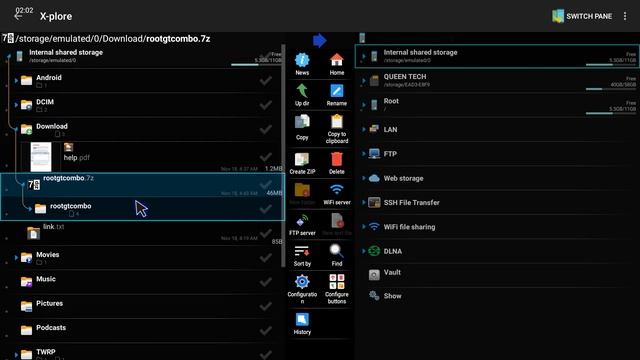Click the help.pdf file name
The image size is (640, 360).
[x=76, y=158]
